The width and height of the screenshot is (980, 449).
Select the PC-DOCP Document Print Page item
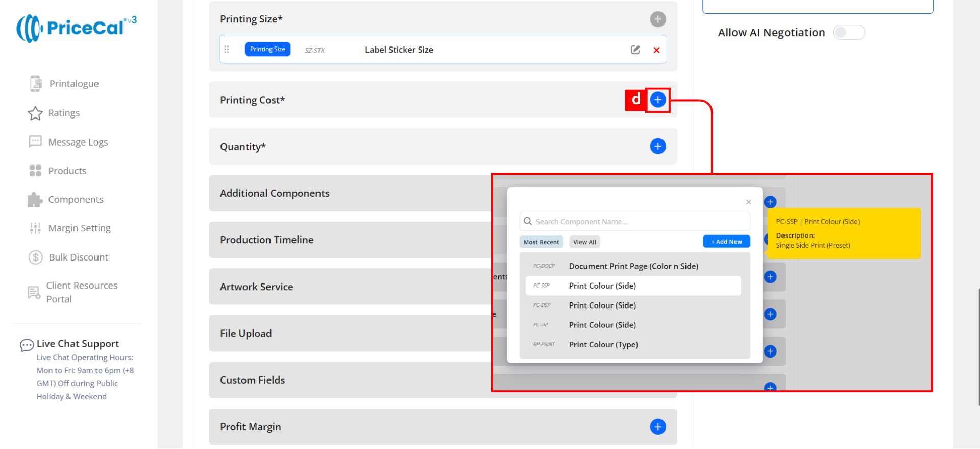[633, 266]
